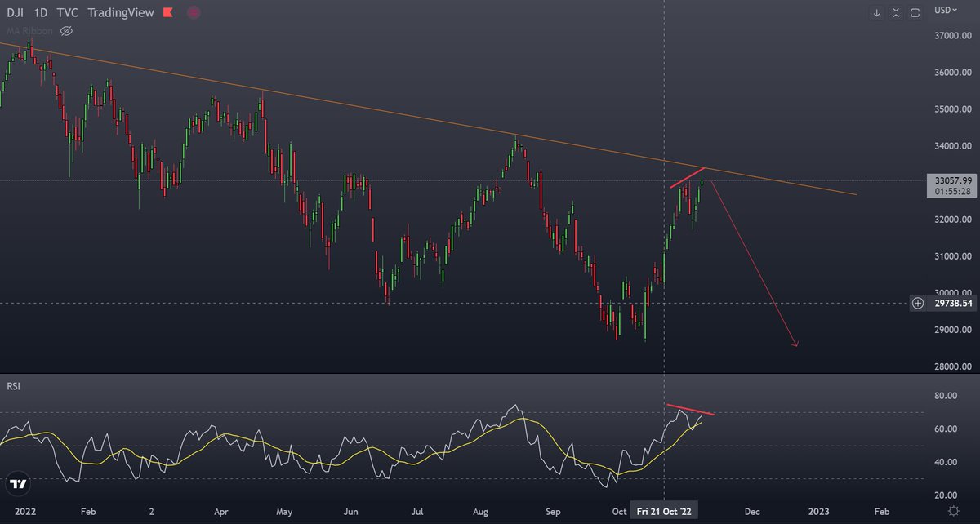Click the Fri 21 Oct '22 date label
This screenshot has width=980, height=524.
[x=664, y=511]
